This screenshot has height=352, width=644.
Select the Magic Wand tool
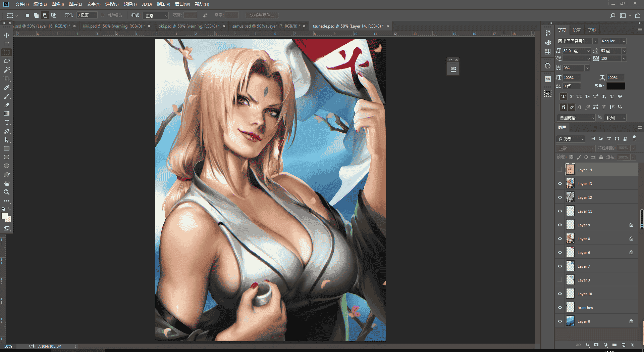click(6, 70)
